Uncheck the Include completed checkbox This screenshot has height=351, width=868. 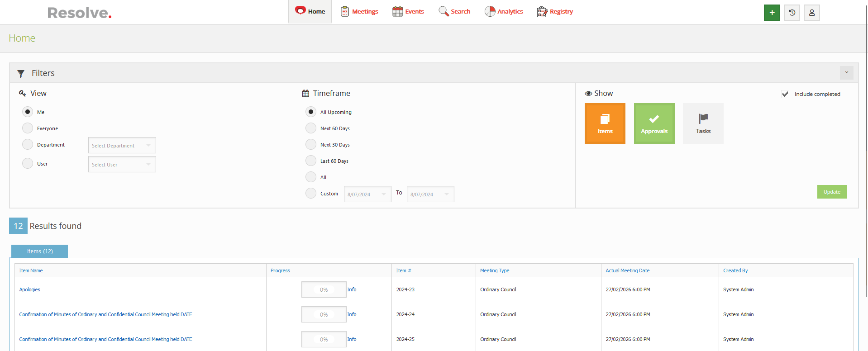pyautogui.click(x=785, y=94)
